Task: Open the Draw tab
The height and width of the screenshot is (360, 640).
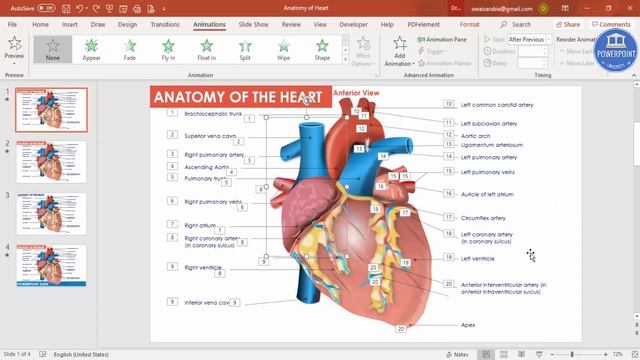Action: (x=98, y=24)
